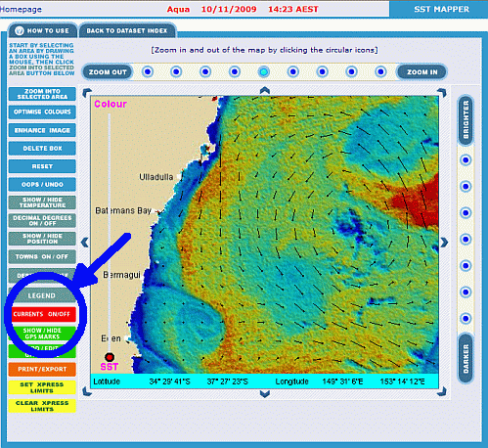Select the second zoom level circle

[x=176, y=71]
